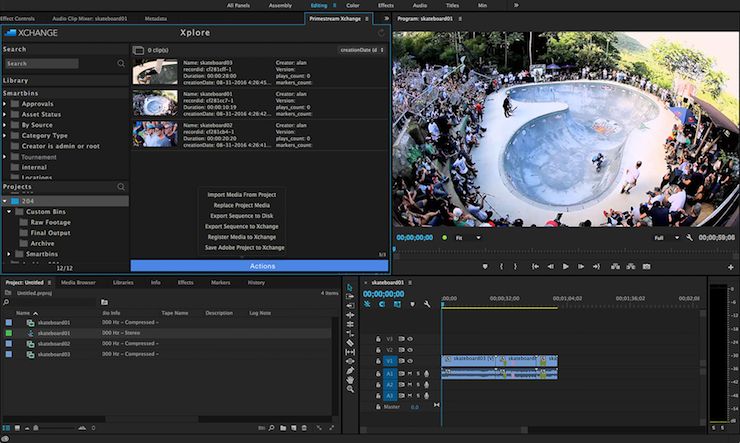Open the Media Browser tab

78,283
